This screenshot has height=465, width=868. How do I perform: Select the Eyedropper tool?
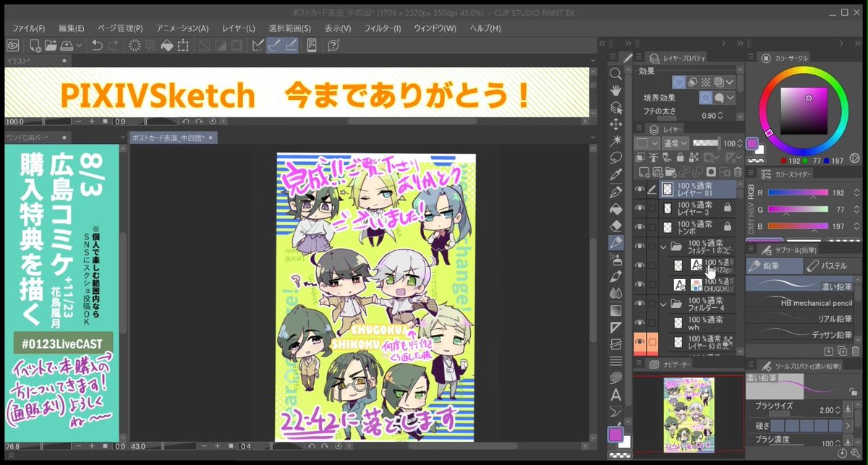click(x=616, y=174)
